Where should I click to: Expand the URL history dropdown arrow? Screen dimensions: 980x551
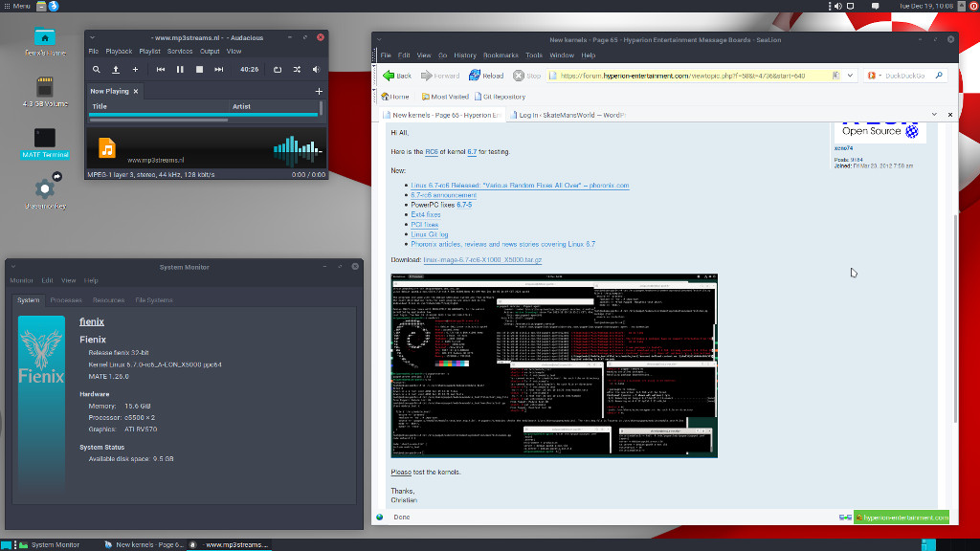coord(850,76)
